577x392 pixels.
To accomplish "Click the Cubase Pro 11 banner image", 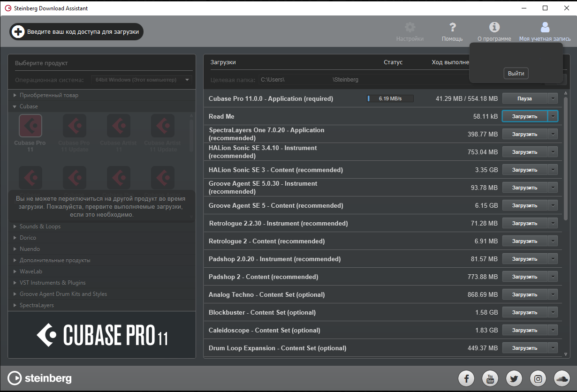I will point(102,334).
